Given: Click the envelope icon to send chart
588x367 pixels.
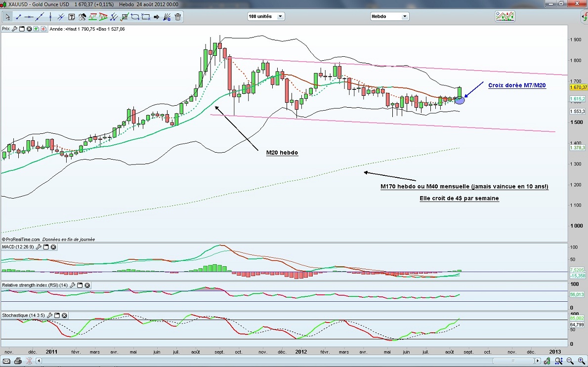Looking at the screenshot, I should tap(6, 361).
